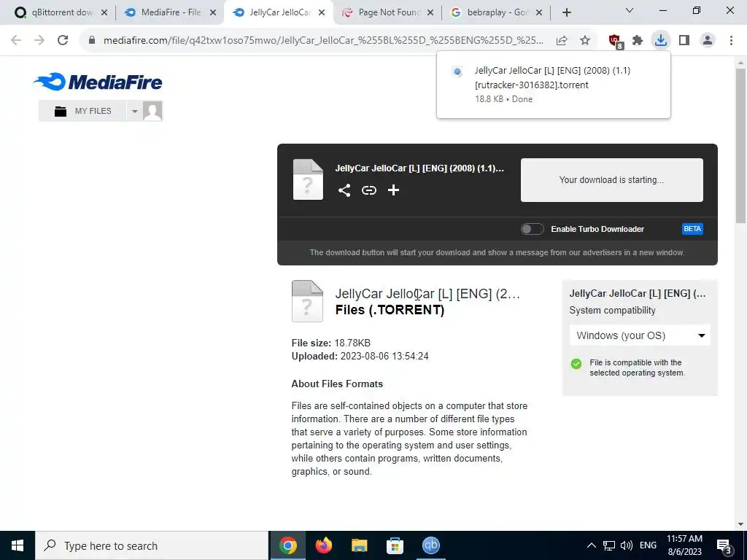
Task: Click the Your download is starting button
Action: tap(612, 180)
